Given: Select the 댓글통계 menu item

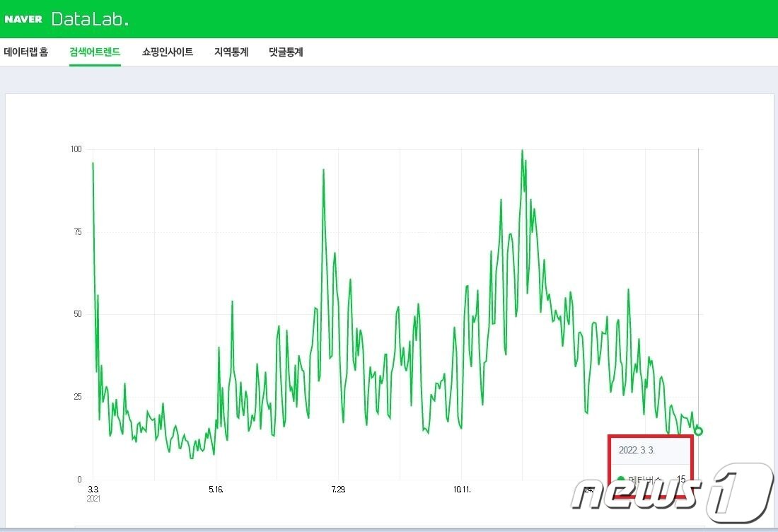Looking at the screenshot, I should 285,52.
